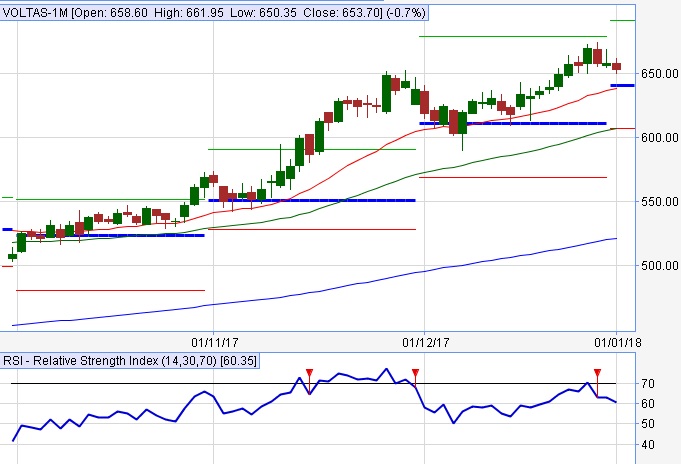681x464 pixels.
Task: Click the RSI 50 level label
Action: point(648,424)
